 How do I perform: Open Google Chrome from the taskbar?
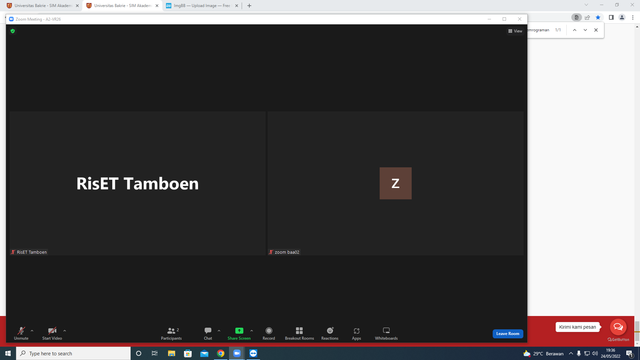(x=220, y=353)
